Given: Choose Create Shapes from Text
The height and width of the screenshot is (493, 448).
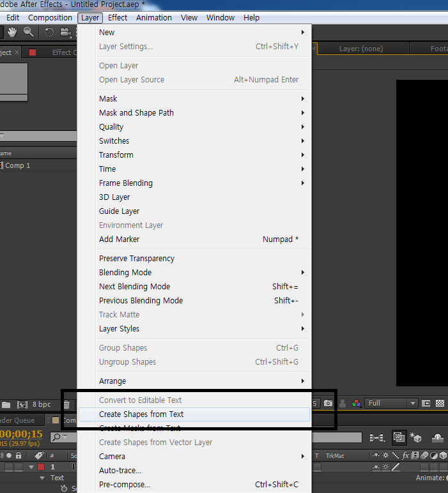Looking at the screenshot, I should (x=194, y=414).
